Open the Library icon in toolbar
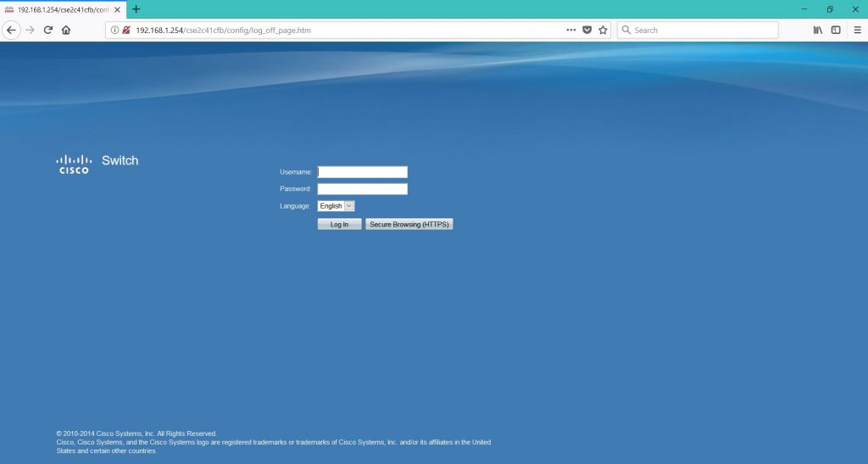This screenshot has width=868, height=464. (x=818, y=30)
